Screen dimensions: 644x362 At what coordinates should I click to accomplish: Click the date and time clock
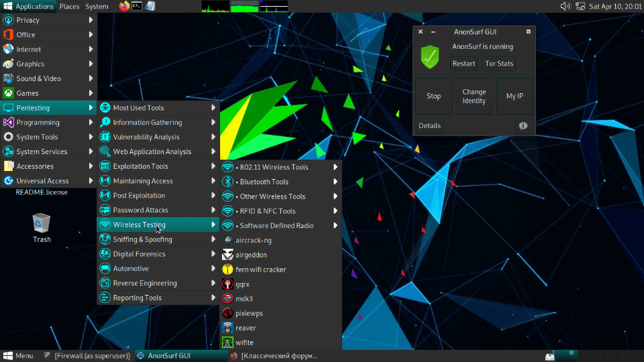pos(615,6)
